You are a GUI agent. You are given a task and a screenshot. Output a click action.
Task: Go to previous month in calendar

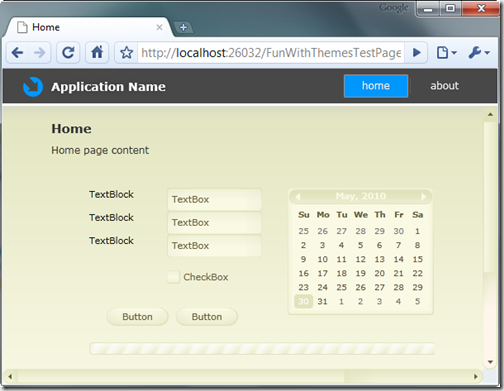pos(298,196)
